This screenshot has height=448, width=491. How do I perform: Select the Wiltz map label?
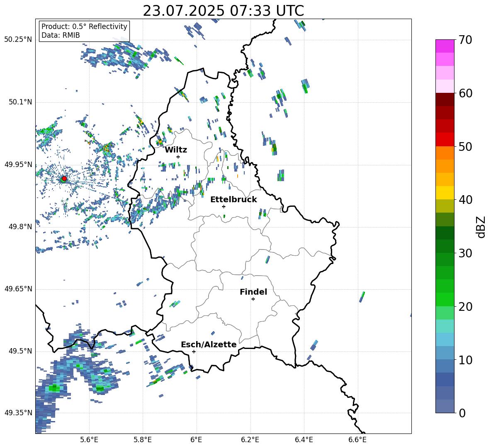tap(176, 150)
